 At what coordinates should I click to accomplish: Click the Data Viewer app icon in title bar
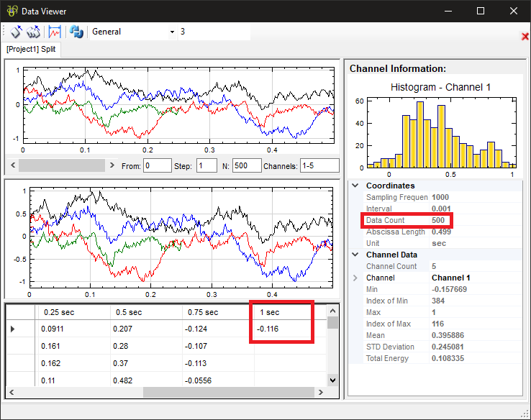tap(11, 11)
